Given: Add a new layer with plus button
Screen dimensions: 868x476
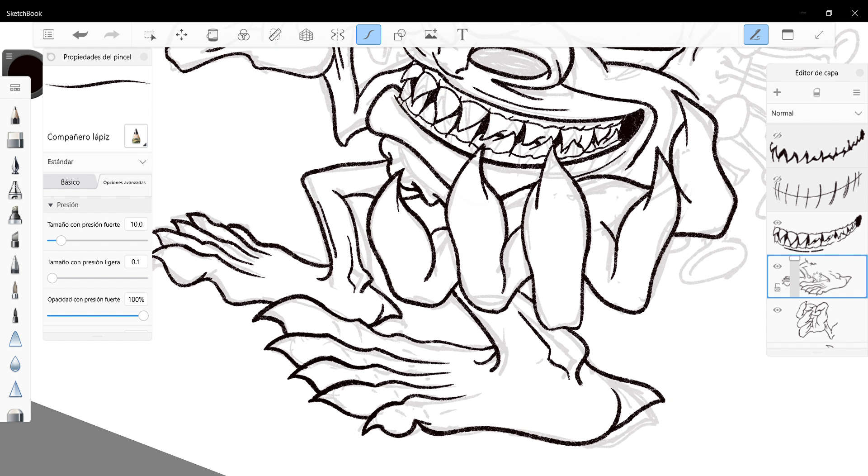Looking at the screenshot, I should pyautogui.click(x=777, y=92).
